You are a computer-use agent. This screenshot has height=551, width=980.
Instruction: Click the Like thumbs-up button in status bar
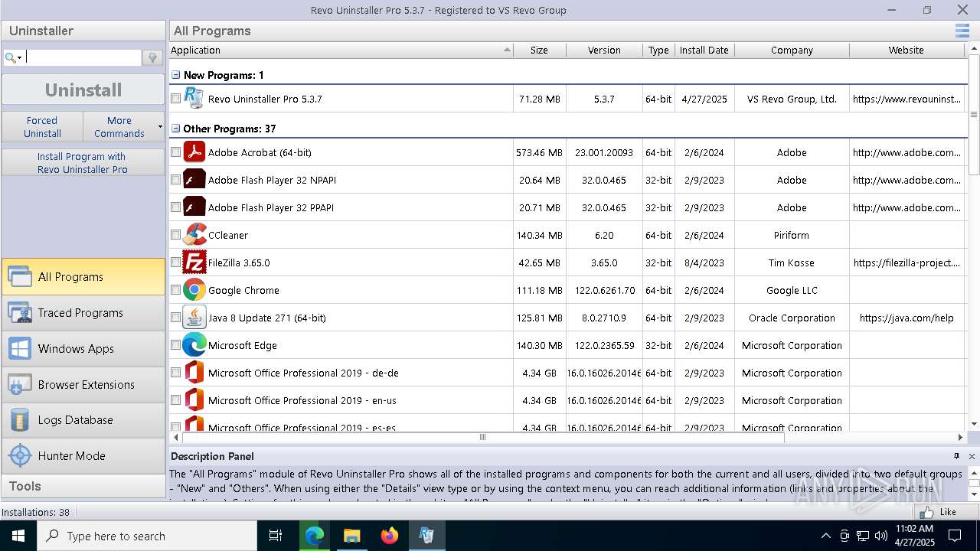(939, 512)
